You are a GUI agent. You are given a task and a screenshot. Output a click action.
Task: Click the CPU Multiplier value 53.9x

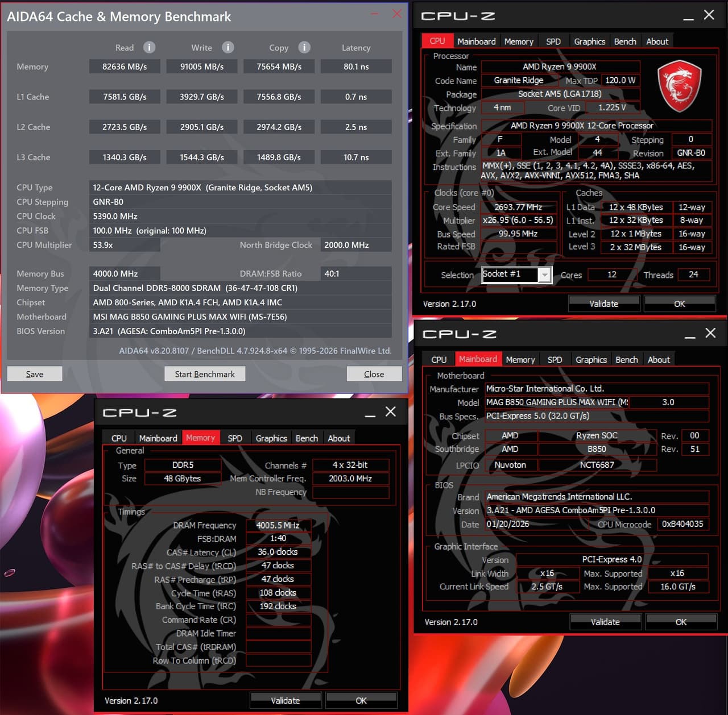(125, 245)
